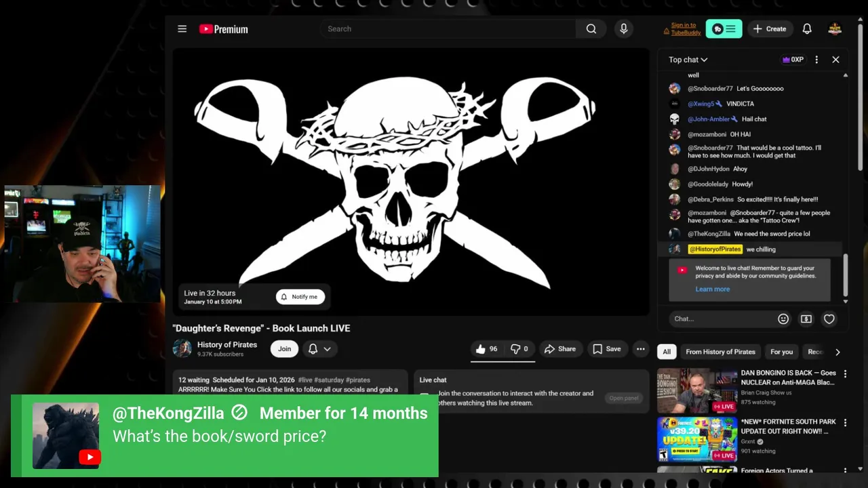Image resolution: width=868 pixels, height=488 pixels.
Task: Click the #saturday hashtag
Action: pos(329,380)
